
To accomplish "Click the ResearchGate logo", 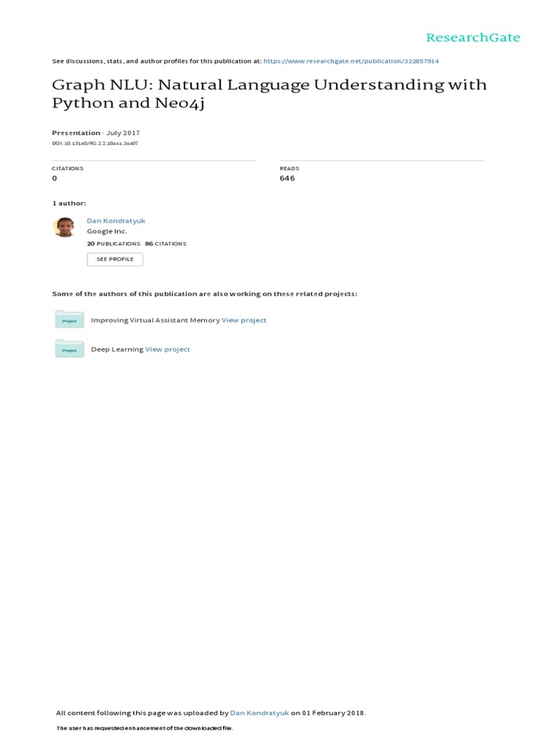I will (x=473, y=38).
